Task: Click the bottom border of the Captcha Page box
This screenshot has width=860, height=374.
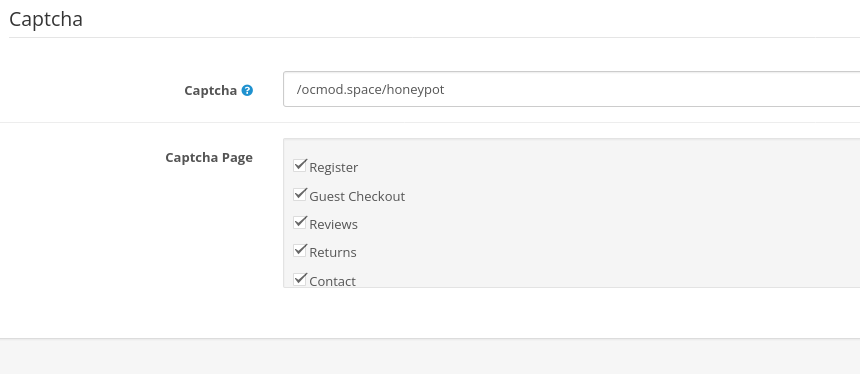Action: (x=572, y=287)
